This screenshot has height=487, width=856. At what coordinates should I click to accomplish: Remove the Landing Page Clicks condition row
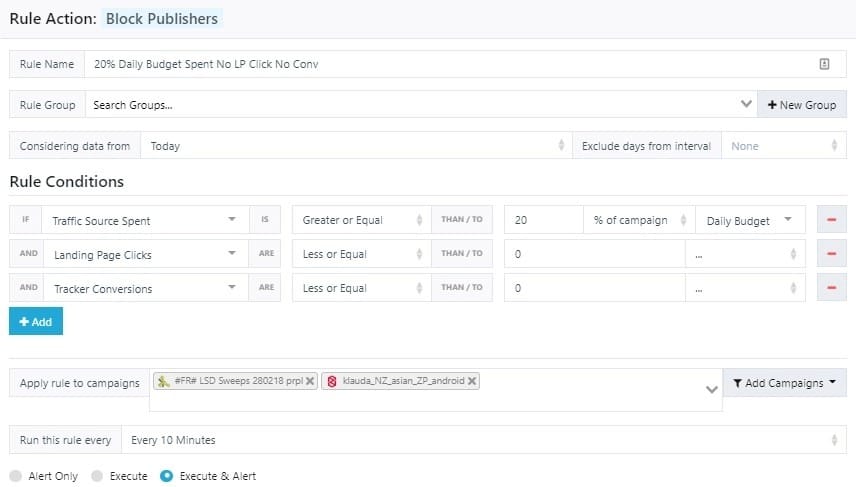tap(831, 253)
